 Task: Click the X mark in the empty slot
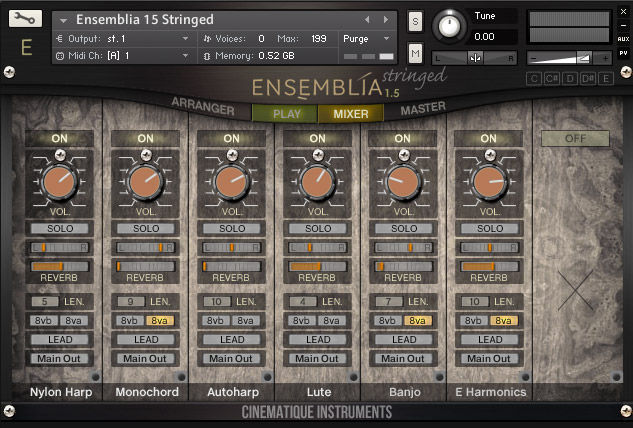575,290
